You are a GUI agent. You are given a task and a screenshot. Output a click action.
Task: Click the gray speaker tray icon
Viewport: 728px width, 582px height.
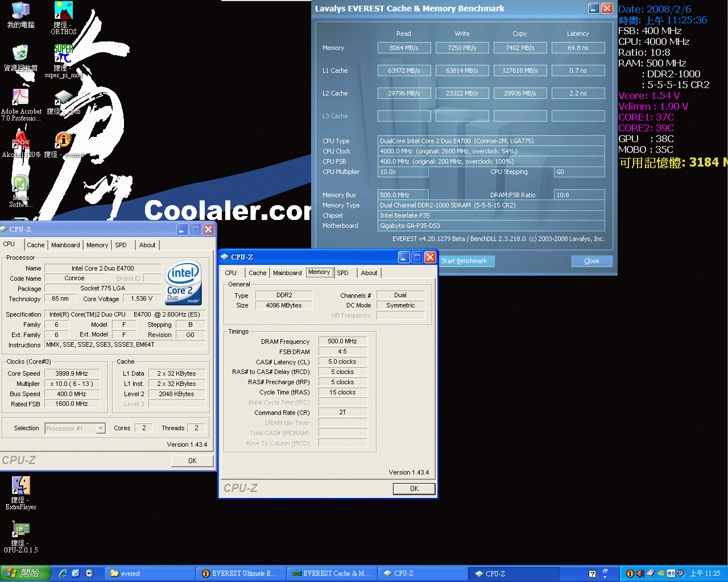click(x=680, y=573)
